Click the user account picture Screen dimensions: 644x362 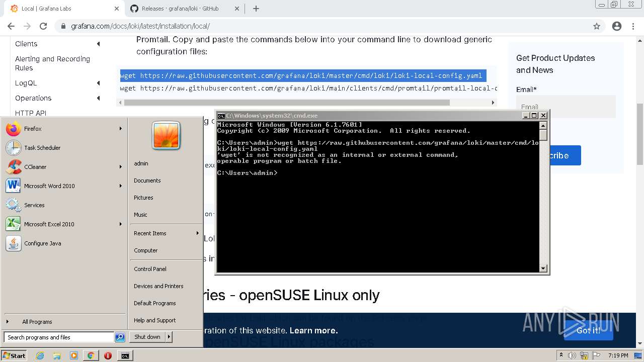(166, 136)
